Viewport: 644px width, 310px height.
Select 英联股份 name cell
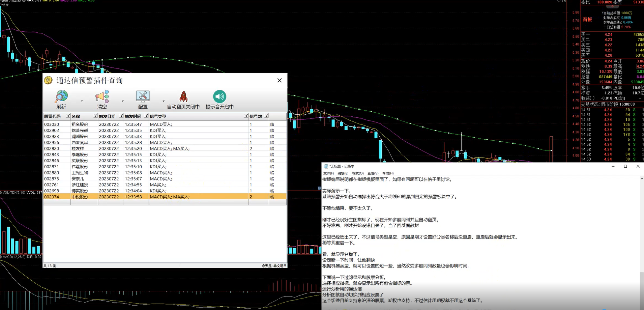80,161
